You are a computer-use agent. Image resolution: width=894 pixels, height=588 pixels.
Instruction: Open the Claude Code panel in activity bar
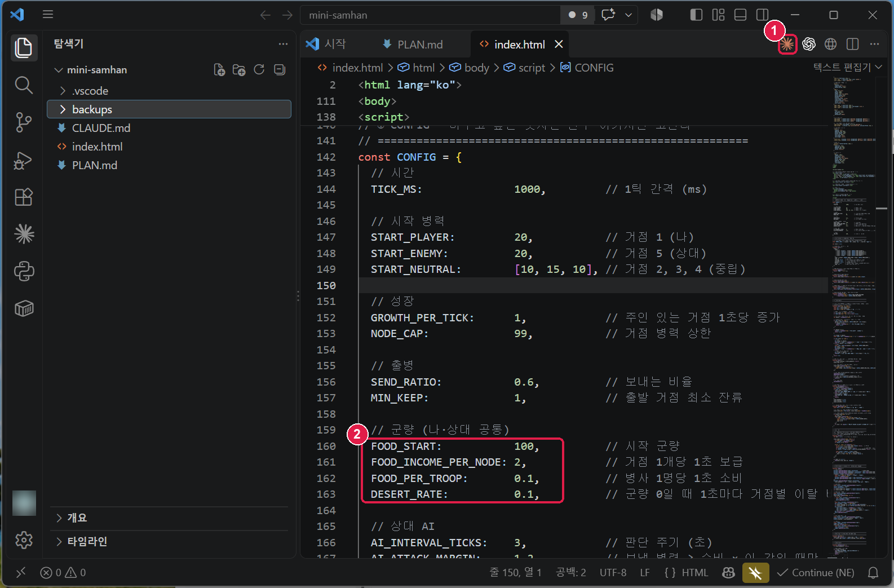pyautogui.click(x=24, y=234)
